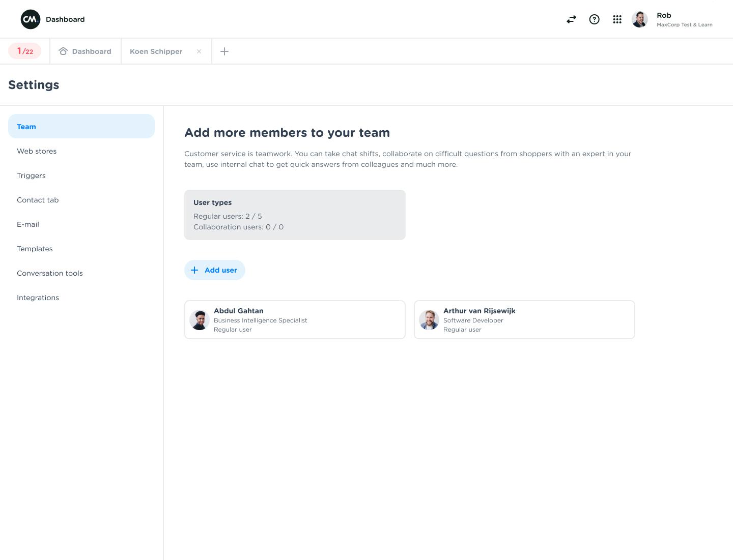Open Triggers settings
The height and width of the screenshot is (560, 733).
(x=31, y=175)
